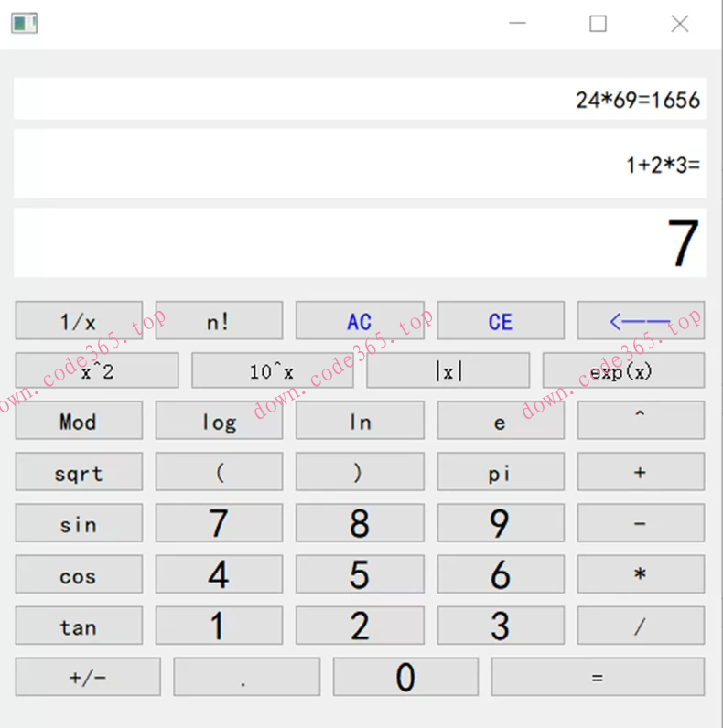The image size is (723, 728).
Task: Tap the digit 3 key
Action: [x=501, y=625]
